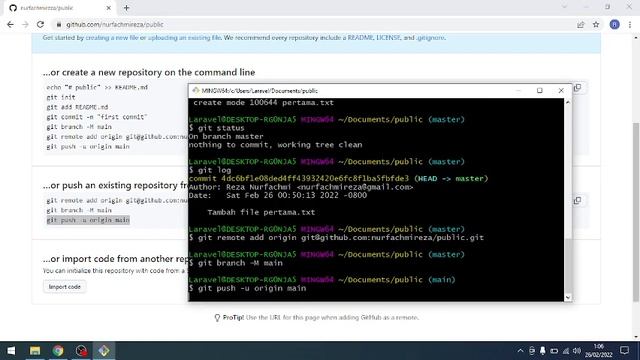Show hidden system tray icons
640x360 pixels.
tap(520, 351)
